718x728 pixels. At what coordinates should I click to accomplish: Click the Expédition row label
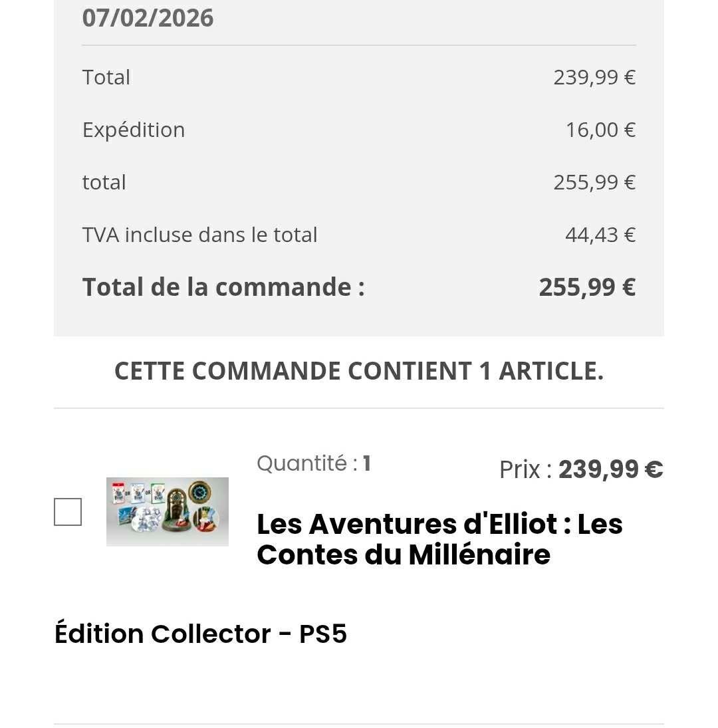point(134,130)
